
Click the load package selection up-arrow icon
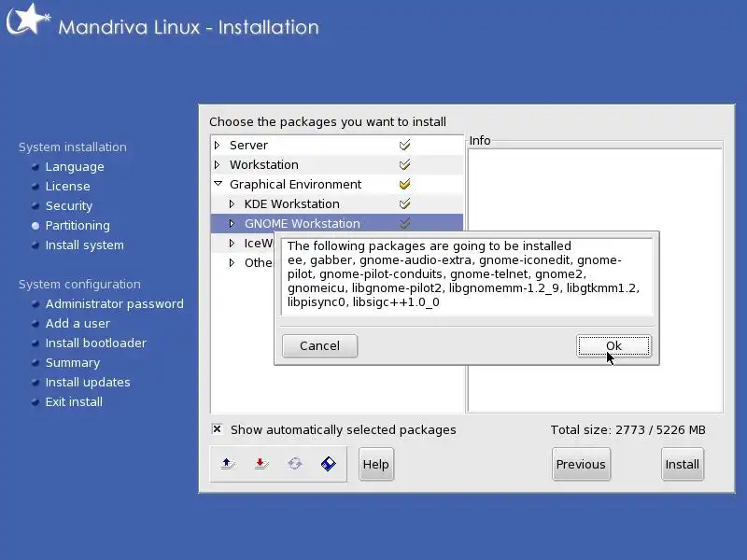coord(228,463)
